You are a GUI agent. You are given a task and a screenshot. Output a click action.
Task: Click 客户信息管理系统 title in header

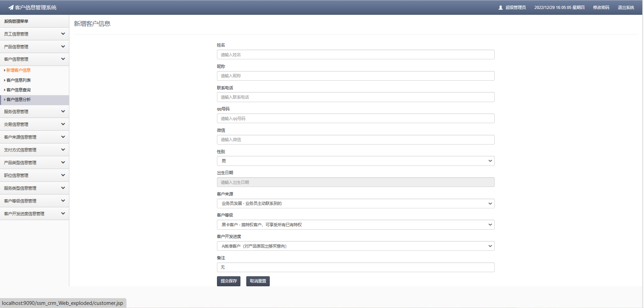point(36,8)
